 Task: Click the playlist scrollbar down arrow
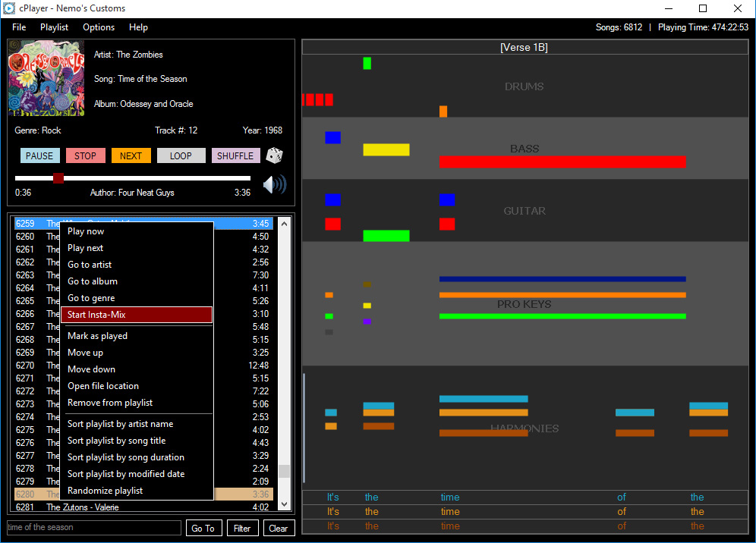(285, 504)
